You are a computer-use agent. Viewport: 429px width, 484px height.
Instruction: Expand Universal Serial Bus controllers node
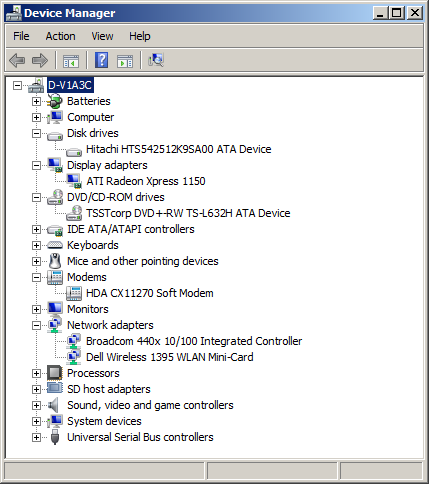point(36,437)
